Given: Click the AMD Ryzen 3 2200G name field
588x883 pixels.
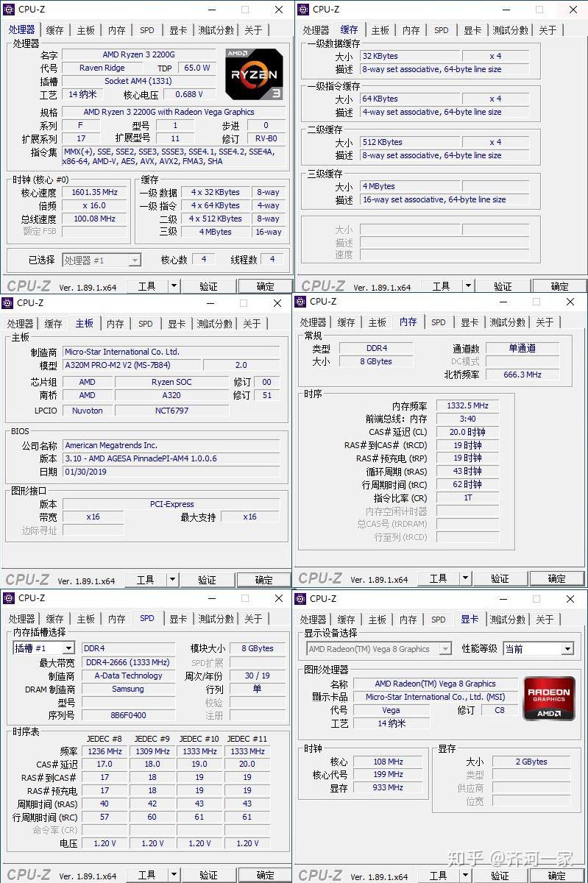Looking at the screenshot, I should (x=139, y=55).
